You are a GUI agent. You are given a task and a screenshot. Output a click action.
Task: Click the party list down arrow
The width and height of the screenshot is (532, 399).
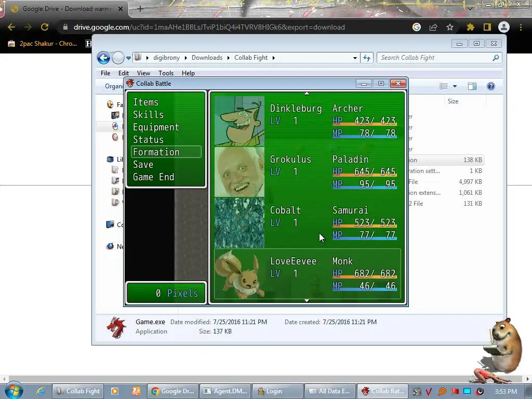[307, 301]
